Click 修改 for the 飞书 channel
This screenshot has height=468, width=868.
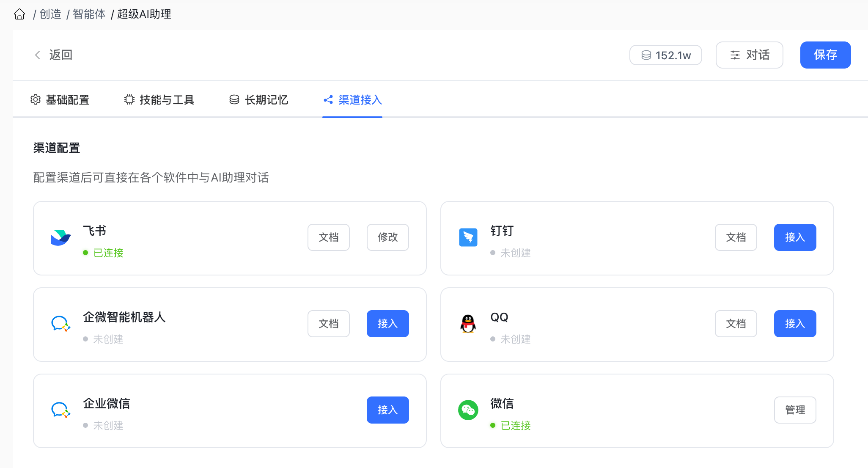[387, 237]
